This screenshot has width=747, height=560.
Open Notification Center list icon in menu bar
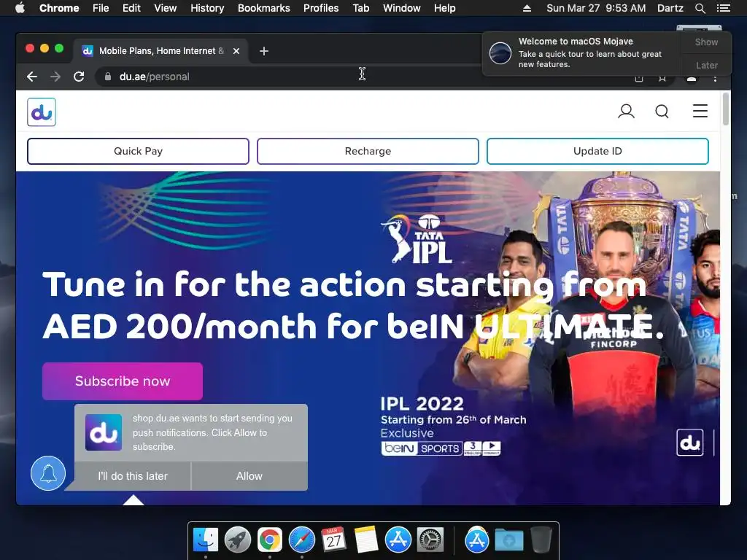pyautogui.click(x=723, y=8)
